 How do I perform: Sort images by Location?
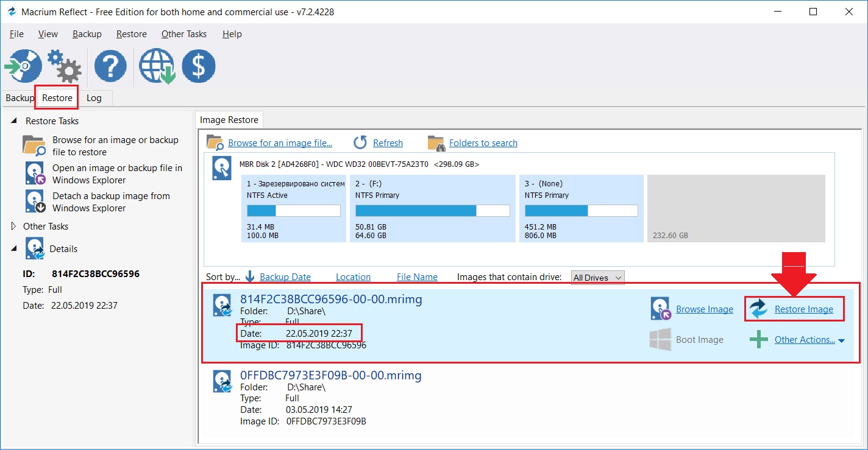click(353, 277)
